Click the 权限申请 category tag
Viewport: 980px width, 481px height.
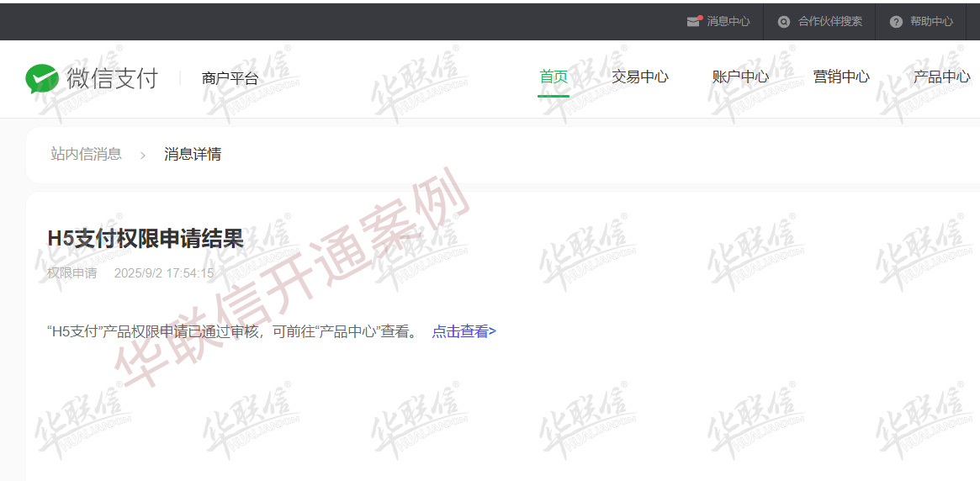click(x=72, y=273)
